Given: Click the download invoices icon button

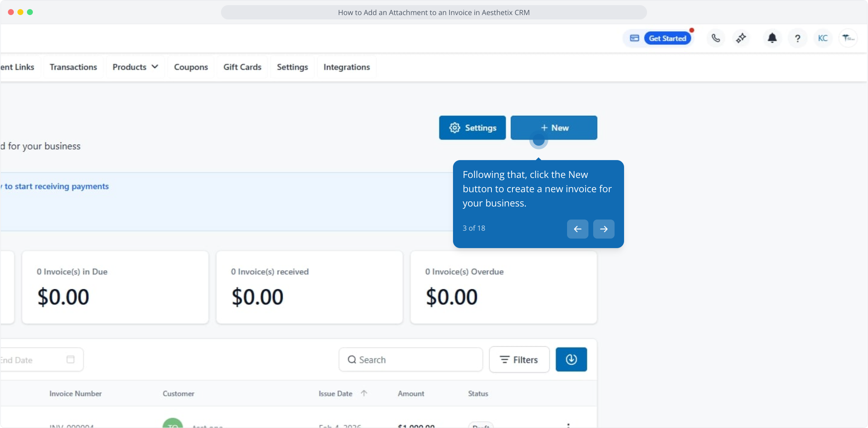Looking at the screenshot, I should [571, 359].
